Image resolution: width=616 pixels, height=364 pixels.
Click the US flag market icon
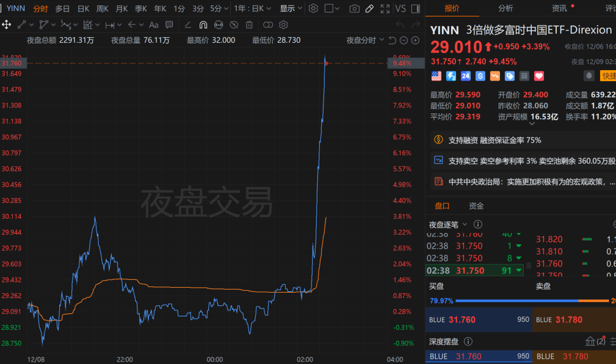(436, 76)
